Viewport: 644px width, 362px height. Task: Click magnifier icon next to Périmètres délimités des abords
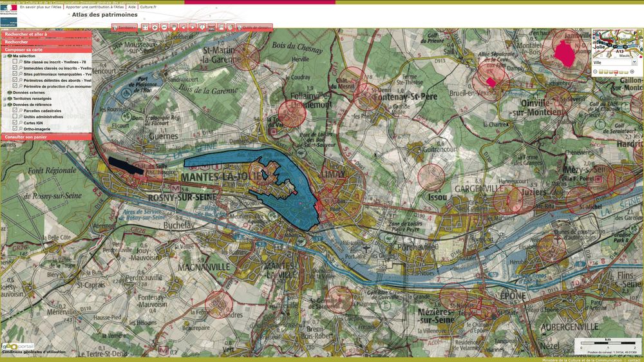(x=21, y=80)
